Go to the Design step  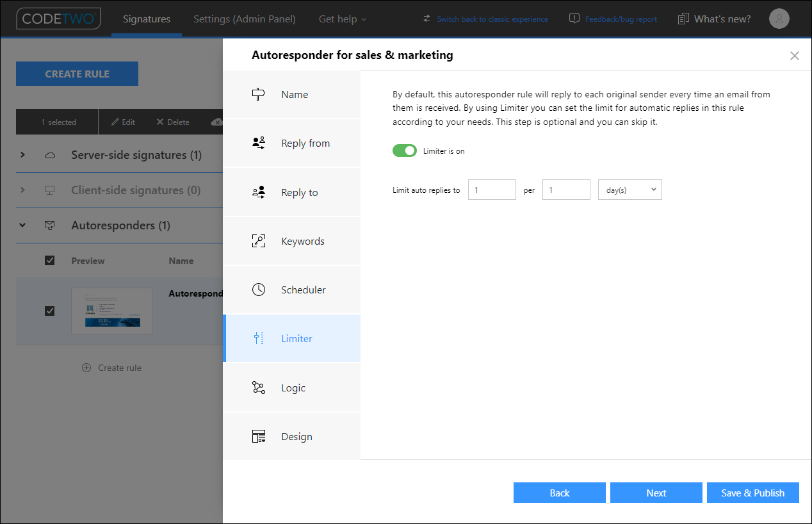(x=292, y=436)
